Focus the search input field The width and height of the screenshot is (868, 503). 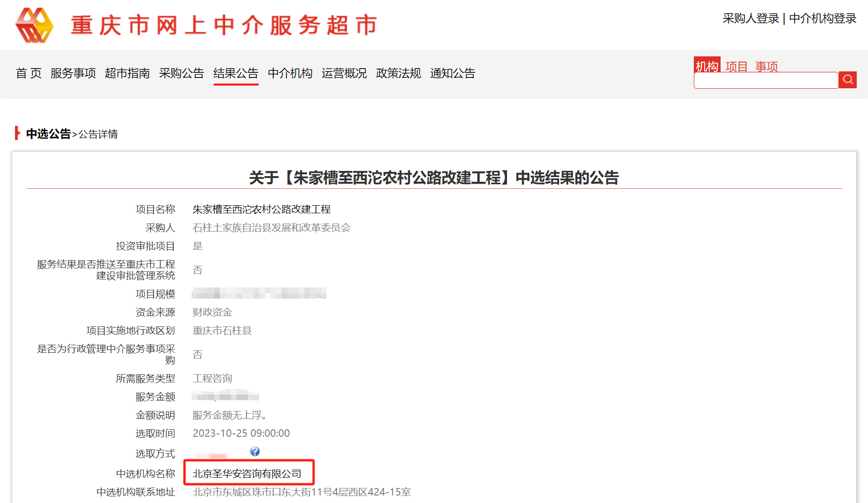point(766,80)
